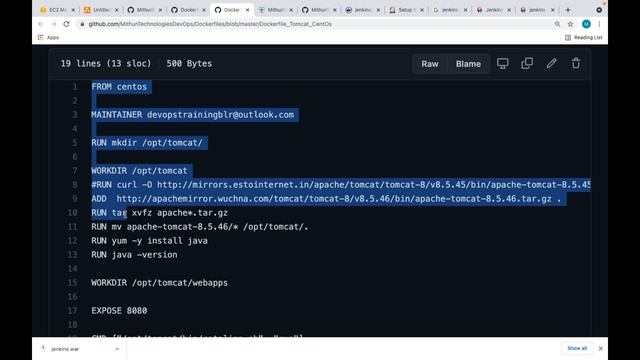Close the downloads bar
The width and height of the screenshot is (640, 360).
[600, 349]
